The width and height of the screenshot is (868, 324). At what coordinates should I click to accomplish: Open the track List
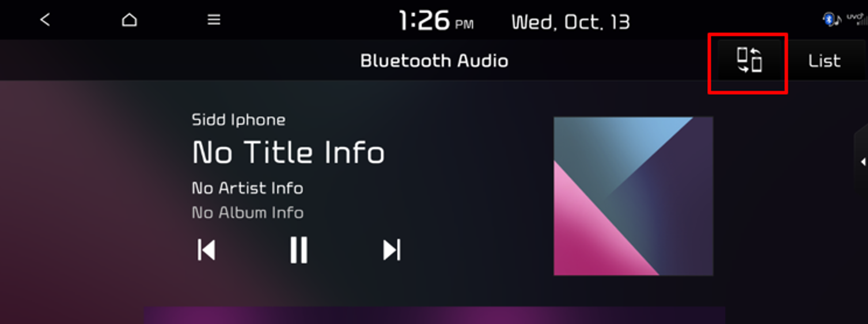[824, 60]
